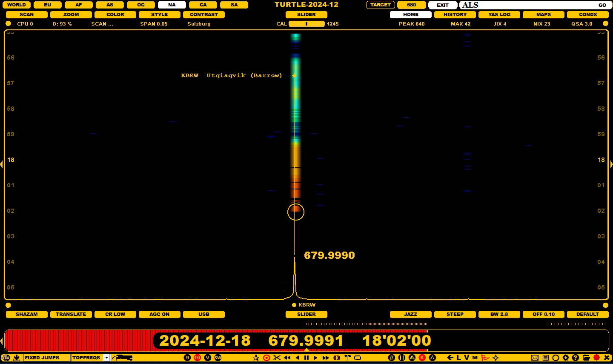Click the scissors icon
The width and height of the screenshot is (613, 364).
pyautogui.click(x=277, y=358)
